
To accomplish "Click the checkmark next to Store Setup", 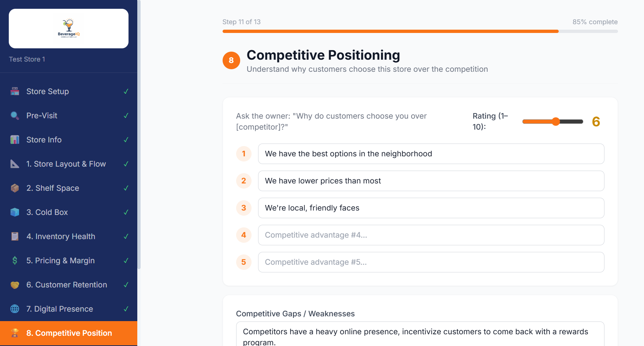I will click(x=126, y=91).
